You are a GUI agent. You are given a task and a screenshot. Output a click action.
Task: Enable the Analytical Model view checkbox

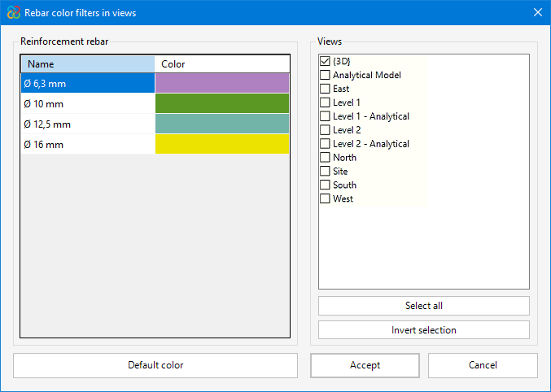pos(325,75)
